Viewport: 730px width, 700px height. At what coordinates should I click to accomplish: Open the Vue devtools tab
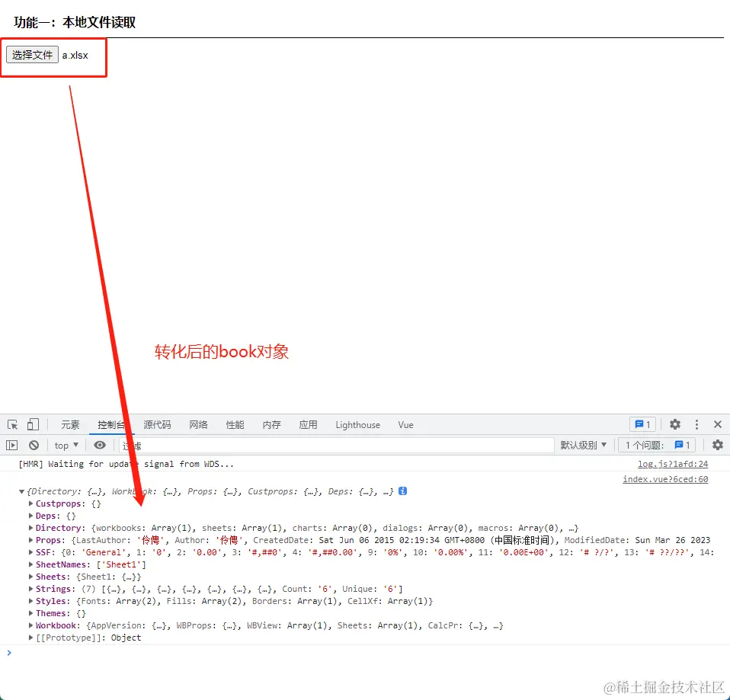tap(405, 424)
